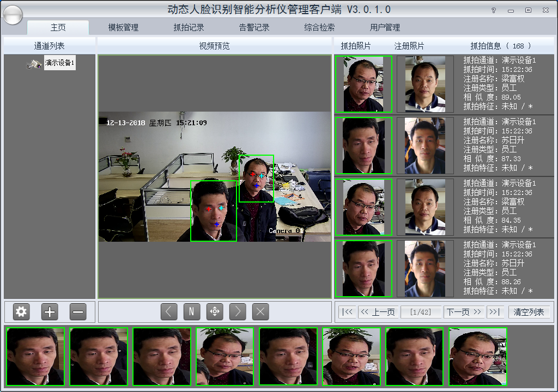Go to the 告警记录 tab
Viewport: 558px width, 392px height.
(254, 27)
